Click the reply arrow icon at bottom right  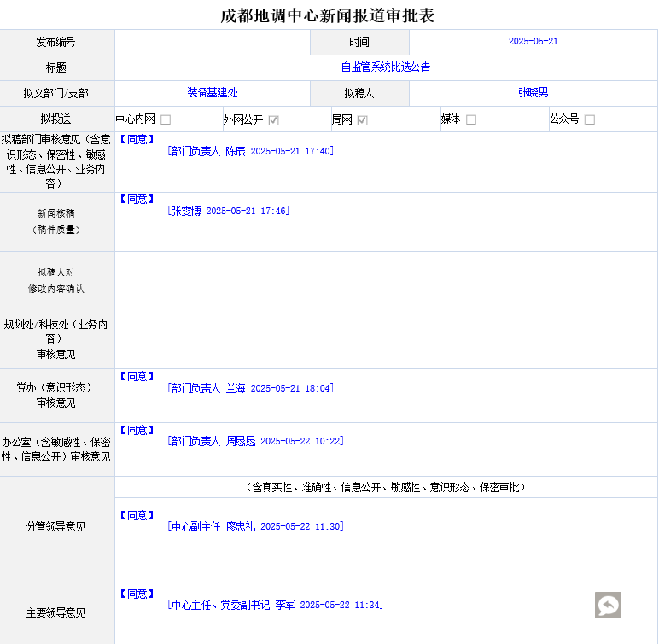[608, 606]
